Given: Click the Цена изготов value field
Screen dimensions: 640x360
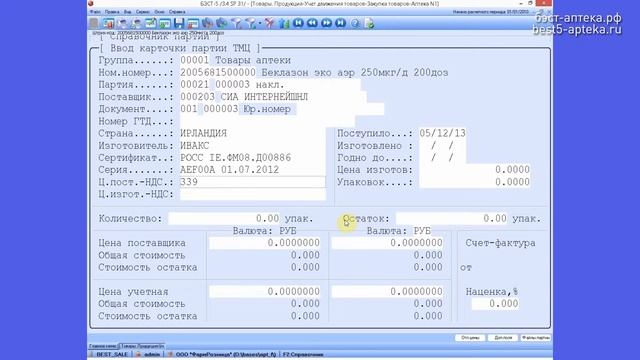Looking at the screenshot, I should tap(475, 170).
